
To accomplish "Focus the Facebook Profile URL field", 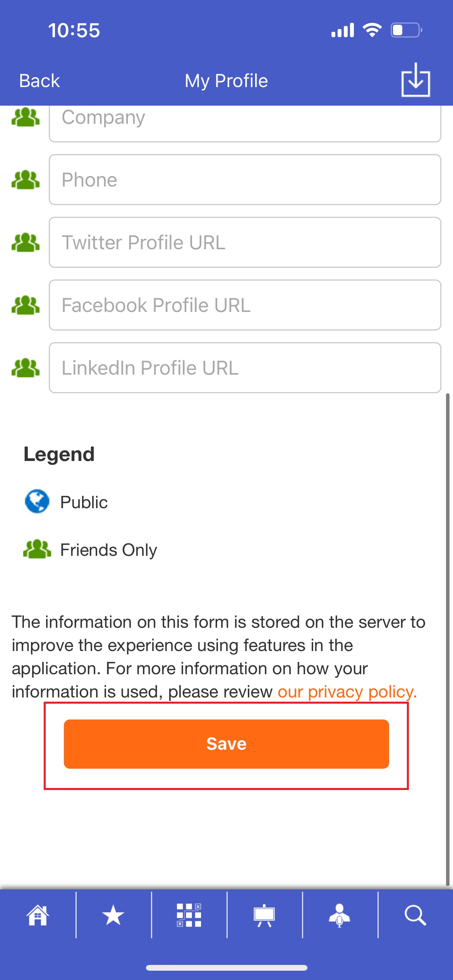I will 245,305.
